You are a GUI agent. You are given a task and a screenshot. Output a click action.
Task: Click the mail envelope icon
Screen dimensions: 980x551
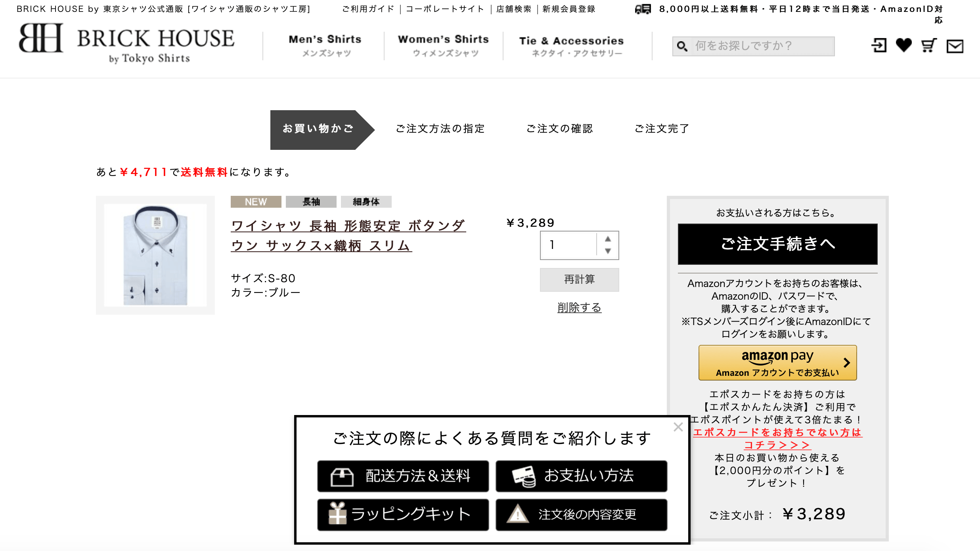point(955,46)
